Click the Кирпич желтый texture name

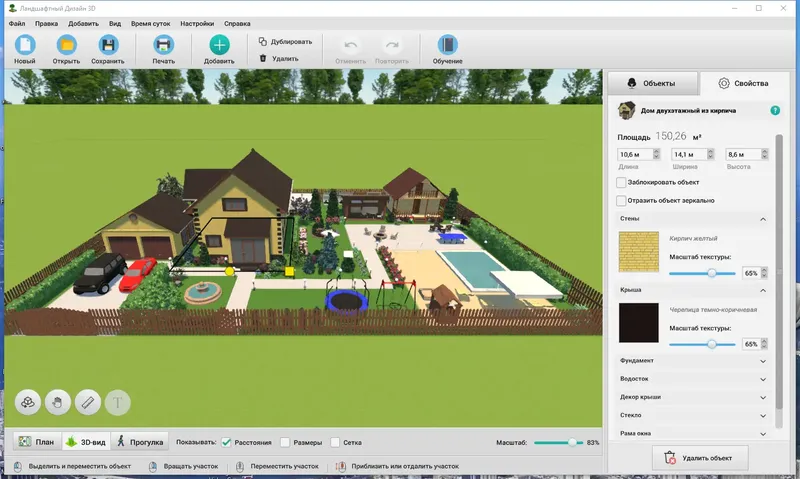tap(693, 238)
